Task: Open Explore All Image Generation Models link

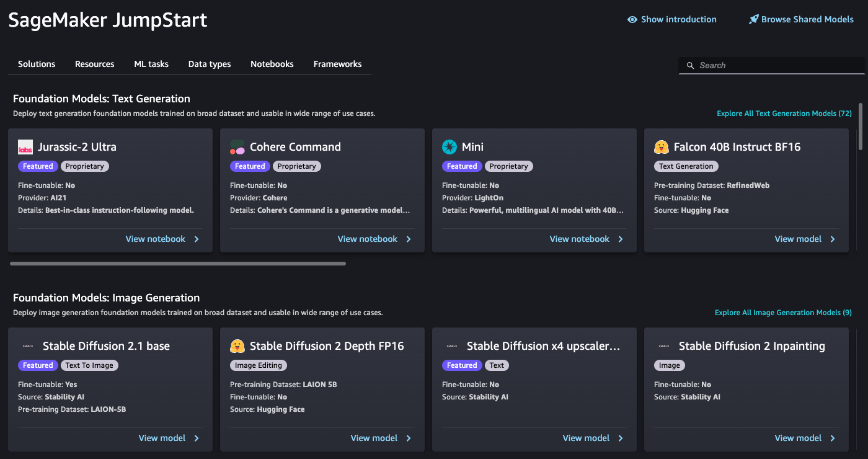Action: pos(783,313)
